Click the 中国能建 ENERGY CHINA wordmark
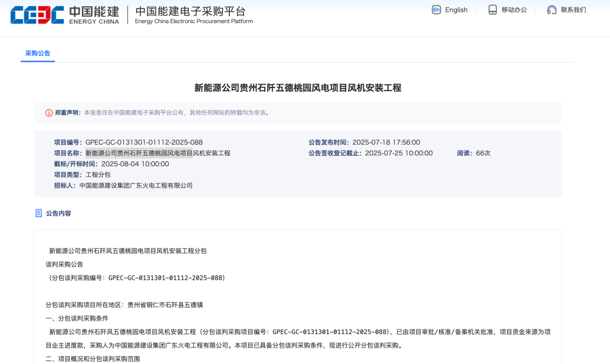Screen dimensions: 610x364 (x=94, y=15)
